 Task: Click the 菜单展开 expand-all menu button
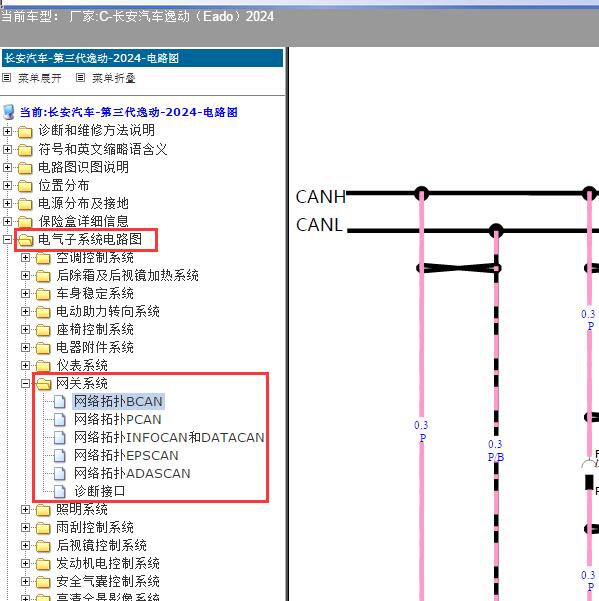pyautogui.click(x=39, y=78)
